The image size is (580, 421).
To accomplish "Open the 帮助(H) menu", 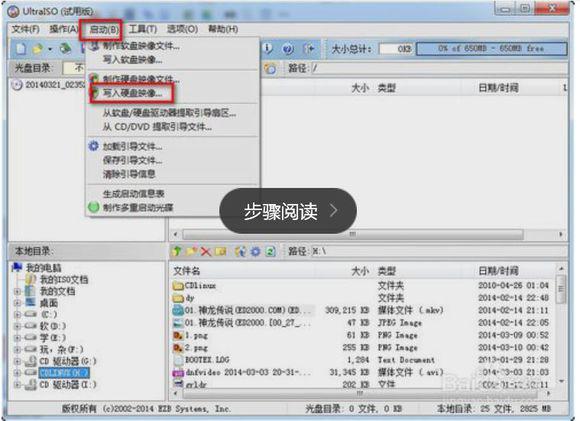I will click(x=223, y=29).
